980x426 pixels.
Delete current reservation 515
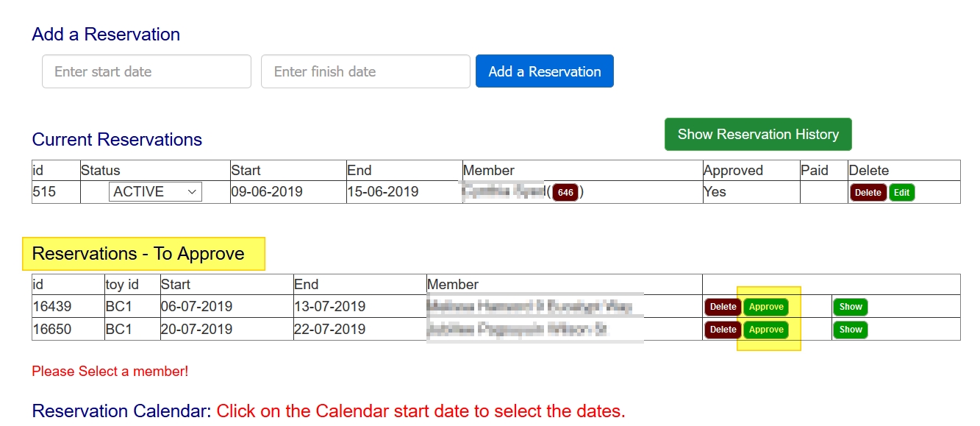click(868, 193)
